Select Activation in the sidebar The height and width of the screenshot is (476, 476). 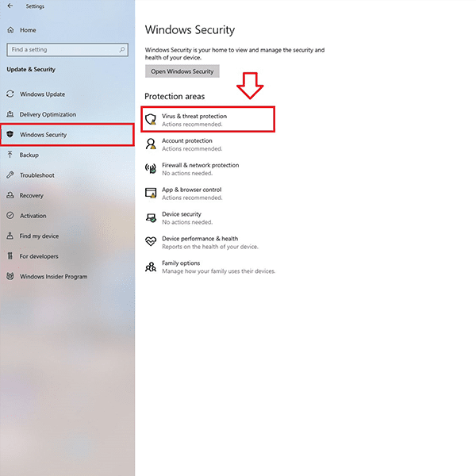coord(33,216)
